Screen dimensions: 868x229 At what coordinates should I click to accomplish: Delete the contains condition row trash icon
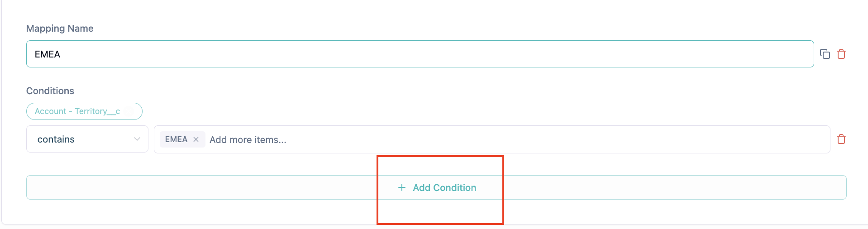pyautogui.click(x=841, y=139)
